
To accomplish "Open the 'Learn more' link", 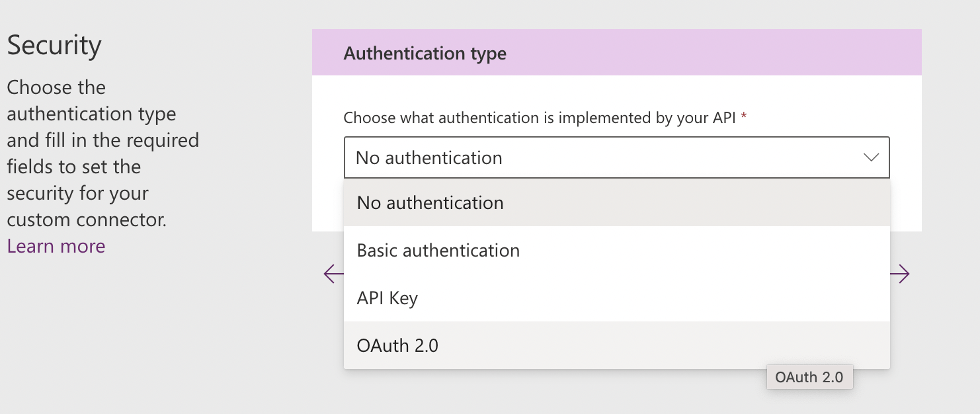I will (56, 246).
